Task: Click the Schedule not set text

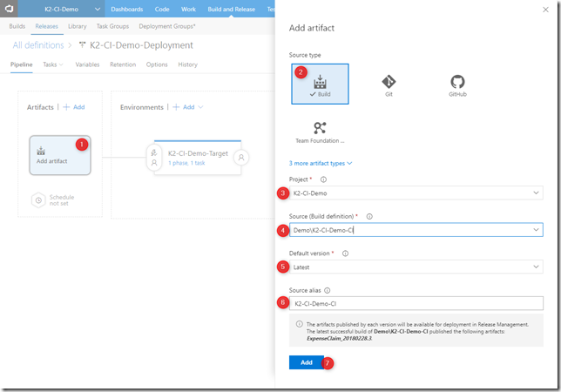Action: [62, 200]
